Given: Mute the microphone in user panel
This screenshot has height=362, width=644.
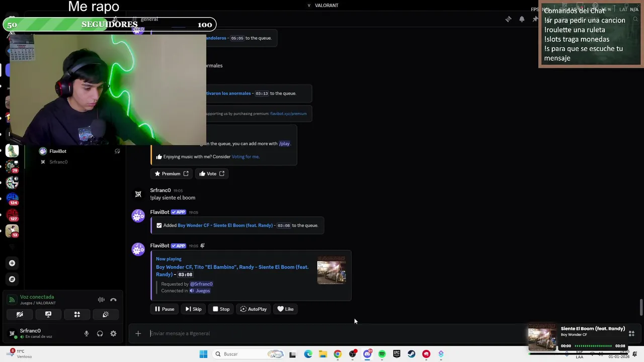Looking at the screenshot, I should click(86, 333).
